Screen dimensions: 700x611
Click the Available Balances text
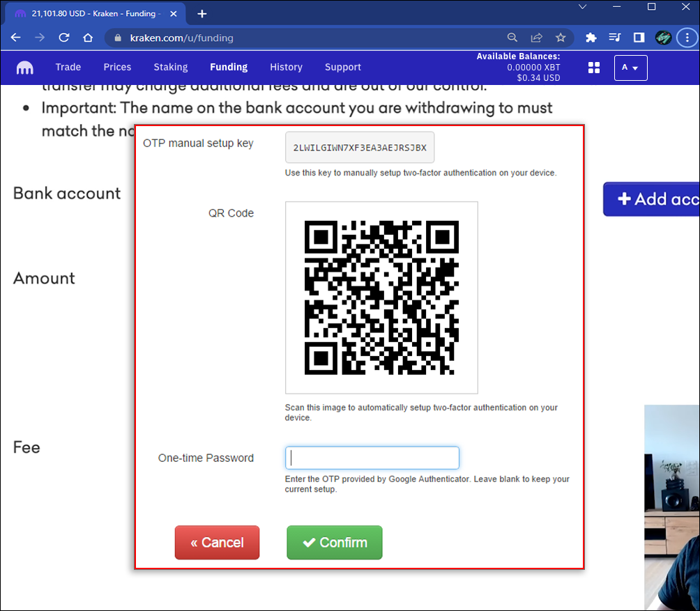click(x=518, y=56)
